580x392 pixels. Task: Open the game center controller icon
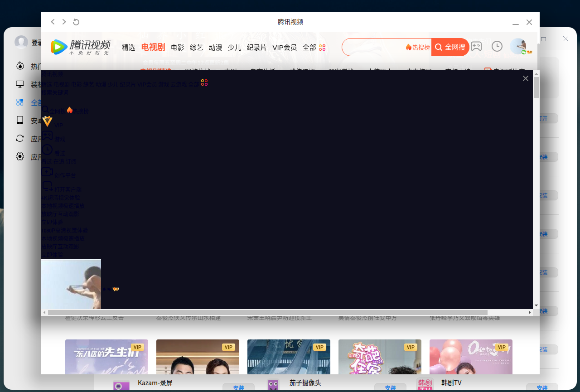[476, 46]
